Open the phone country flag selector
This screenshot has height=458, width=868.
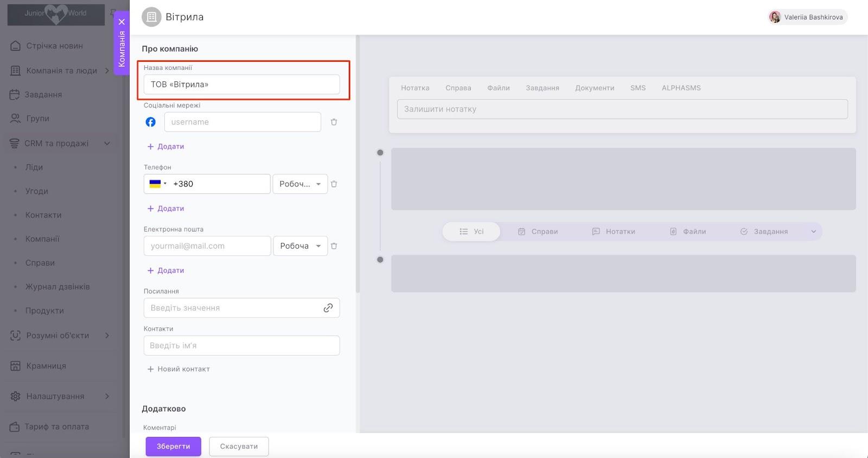pyautogui.click(x=157, y=184)
